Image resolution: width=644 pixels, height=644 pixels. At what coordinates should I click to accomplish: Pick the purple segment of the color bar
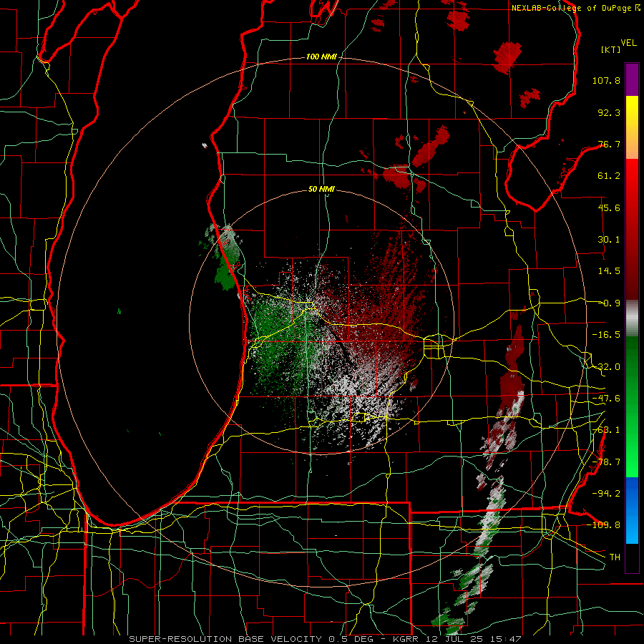pos(632,79)
